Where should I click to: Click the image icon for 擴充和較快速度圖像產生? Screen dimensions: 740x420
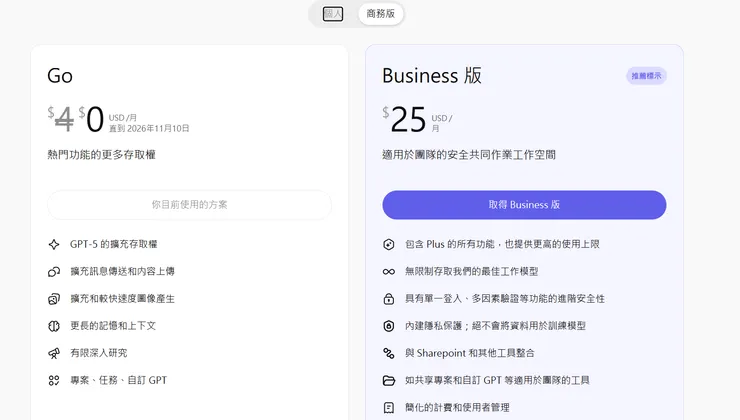tap(54, 299)
